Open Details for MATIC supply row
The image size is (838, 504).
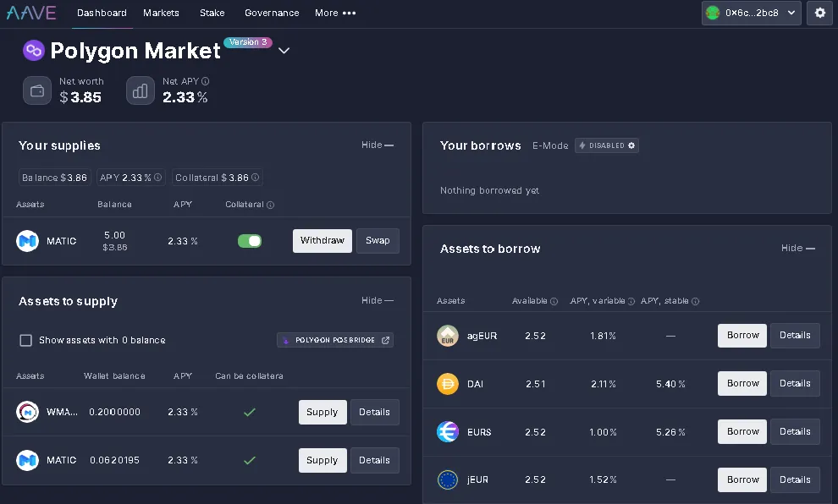click(374, 460)
